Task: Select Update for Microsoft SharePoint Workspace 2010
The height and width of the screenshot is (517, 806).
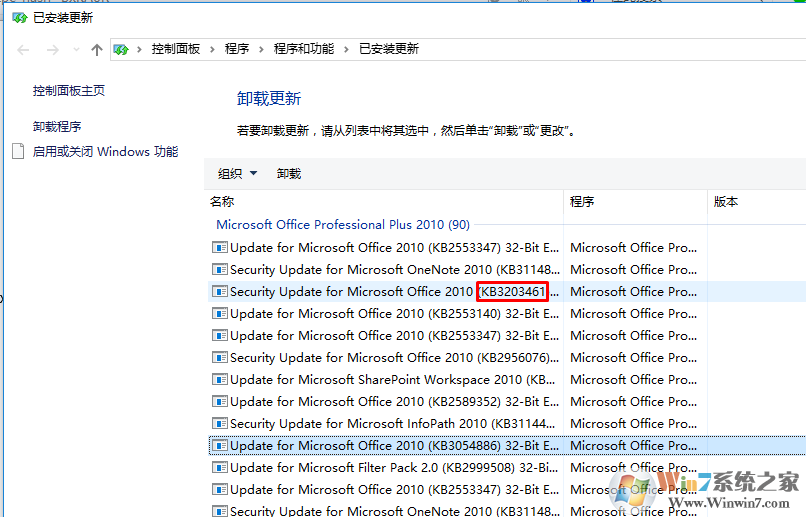Action: 393,380
